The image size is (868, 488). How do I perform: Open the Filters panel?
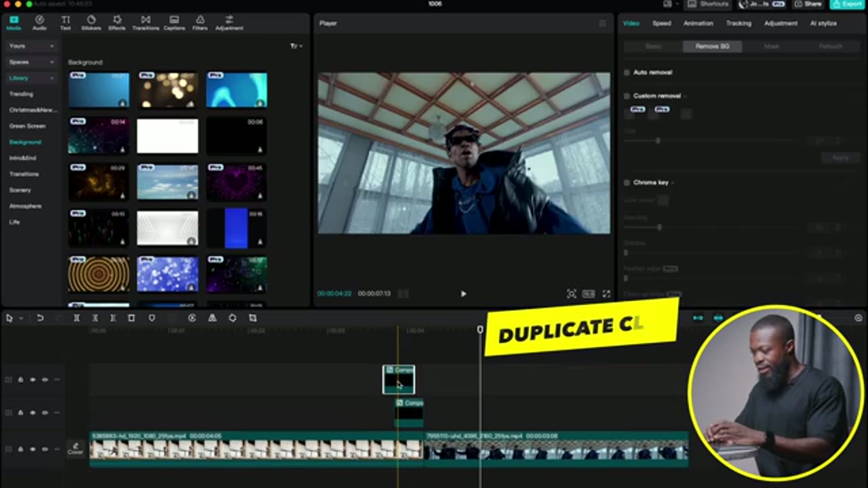(x=200, y=23)
